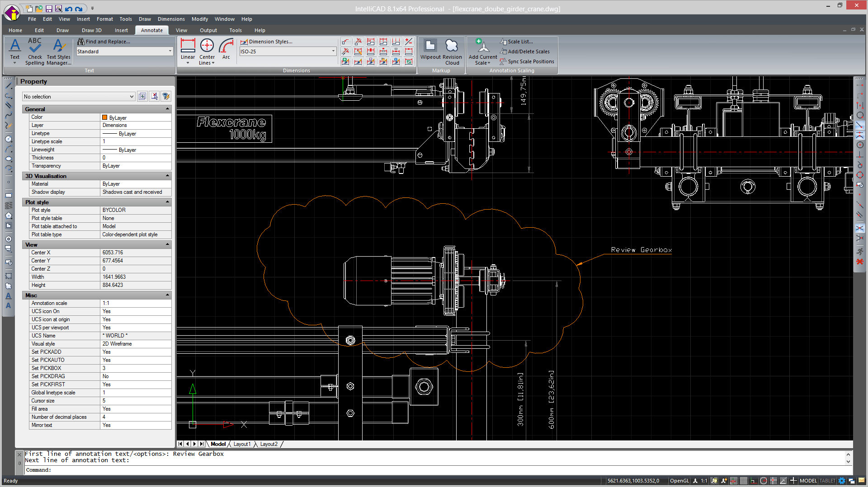868x487 pixels.
Task: Toggle TABLET mode in the status bar
Action: click(827, 481)
